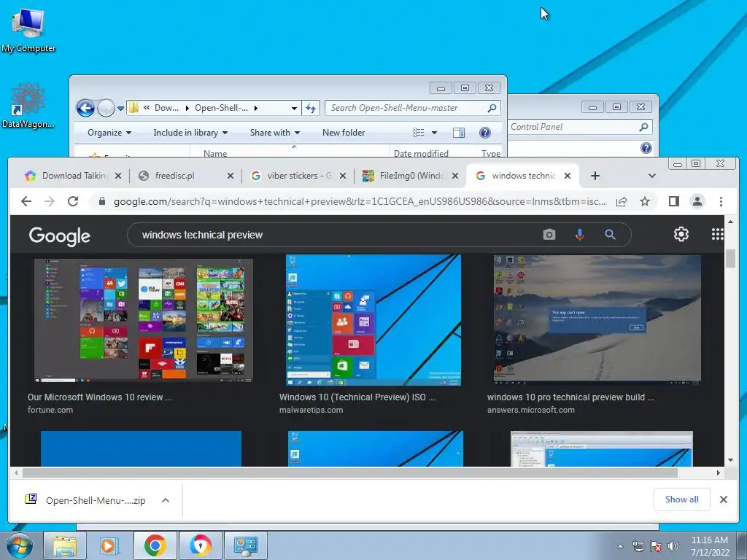Click the 'Our Microsoft Windows 10 review' link
747x560 pixels.
click(x=99, y=397)
